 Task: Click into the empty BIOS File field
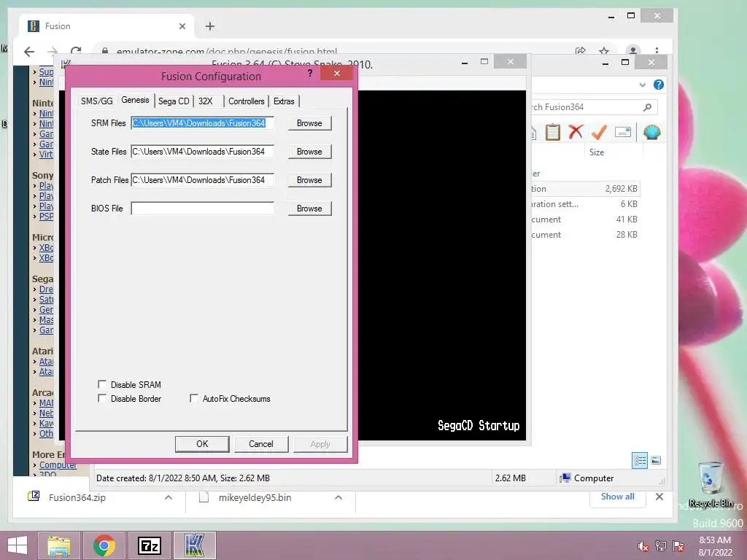pos(203,209)
